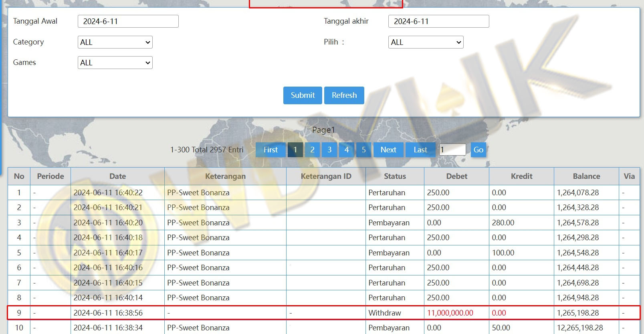644x334 pixels.
Task: Click the Tanggal akhir date field
Action: (439, 21)
